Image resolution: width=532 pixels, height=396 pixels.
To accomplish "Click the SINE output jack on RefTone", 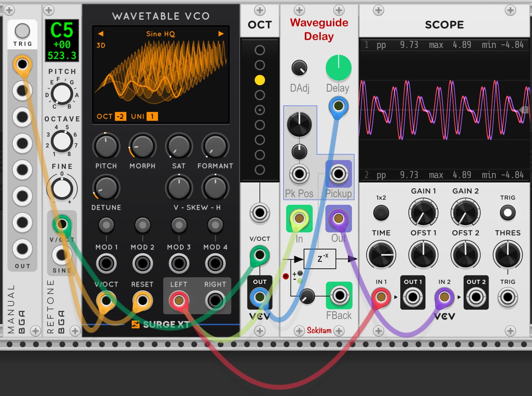I will [62, 255].
